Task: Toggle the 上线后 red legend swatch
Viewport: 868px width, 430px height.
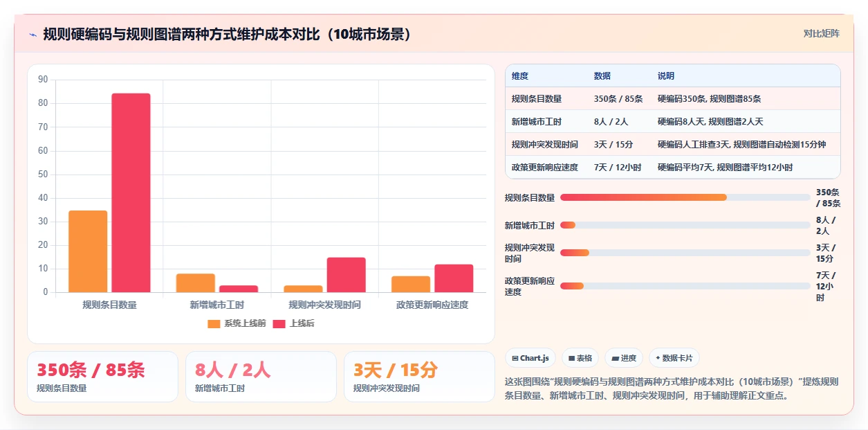Action: (x=279, y=323)
